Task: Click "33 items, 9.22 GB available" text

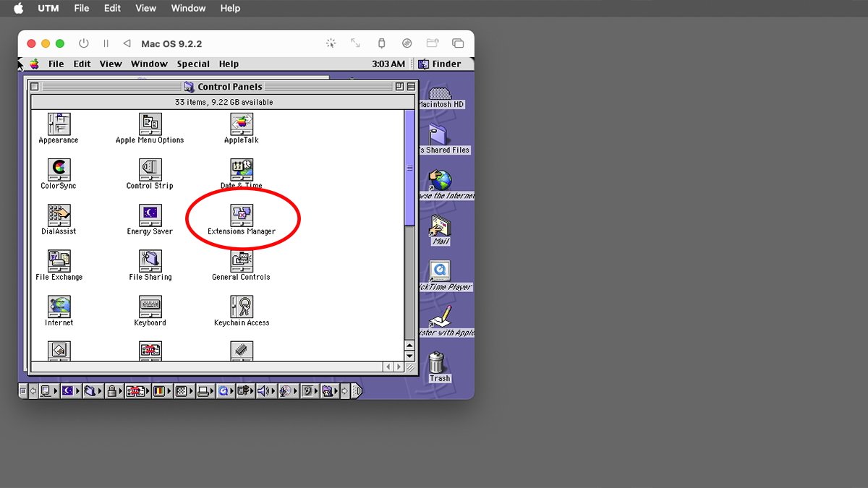Action: coord(224,102)
